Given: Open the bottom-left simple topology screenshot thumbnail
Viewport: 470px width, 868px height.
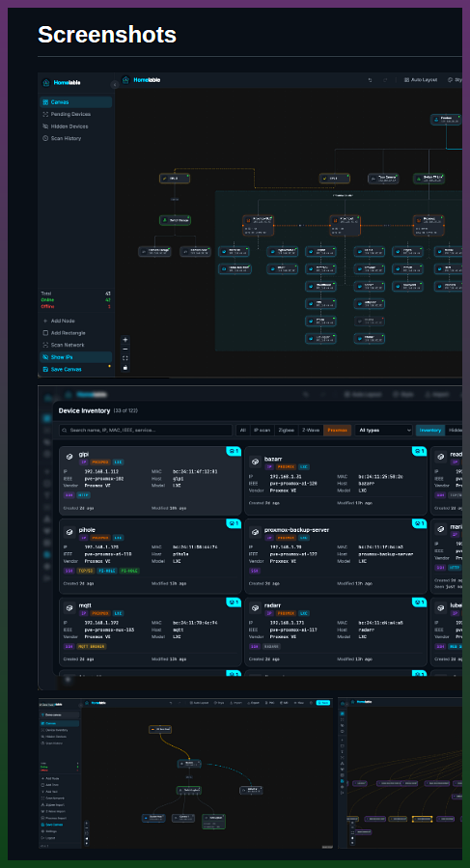Looking at the screenshot, I should (185, 772).
